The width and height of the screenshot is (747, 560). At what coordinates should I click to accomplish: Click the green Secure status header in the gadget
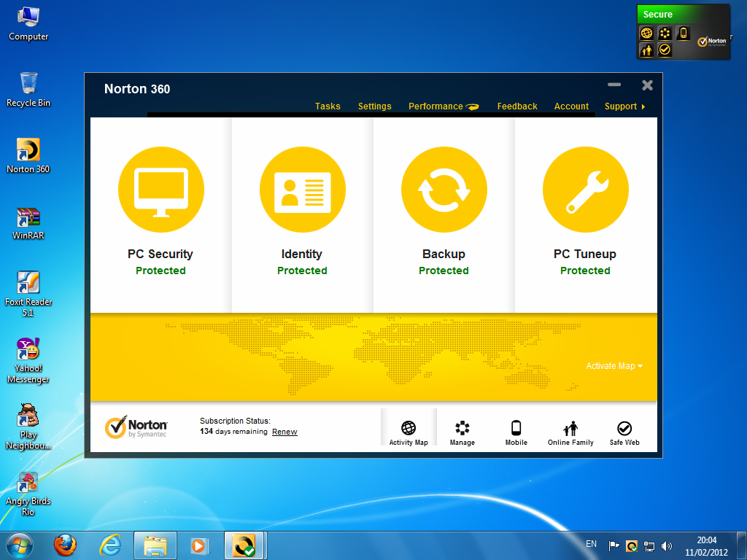point(683,15)
